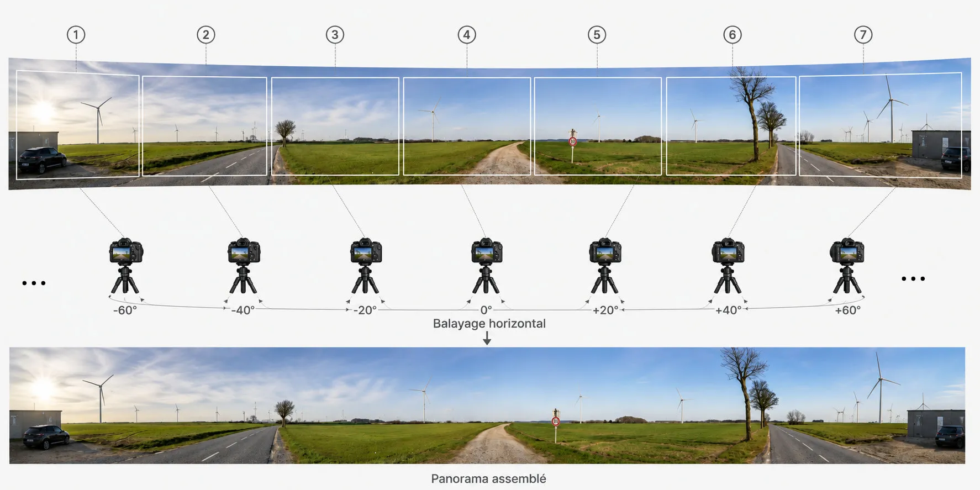Click the down arrow under Balayage horizontal
Viewport: 980px width, 490px height.
pyautogui.click(x=487, y=338)
